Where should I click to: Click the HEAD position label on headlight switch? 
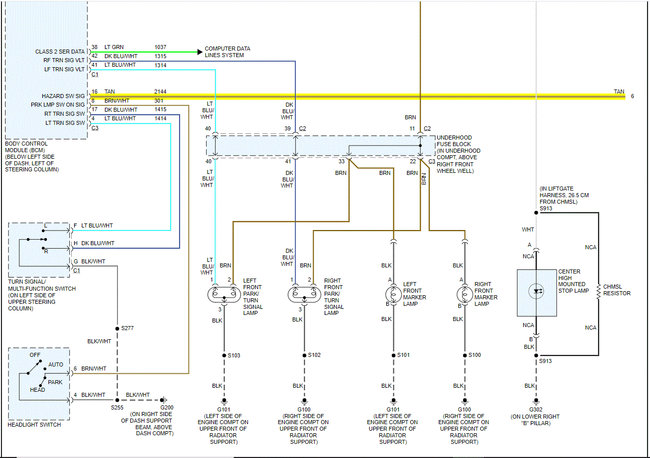tap(37, 390)
